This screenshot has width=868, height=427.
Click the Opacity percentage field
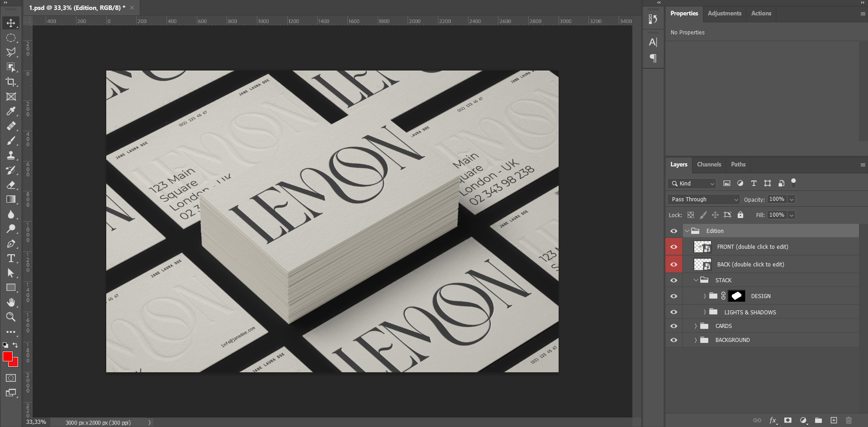point(777,199)
